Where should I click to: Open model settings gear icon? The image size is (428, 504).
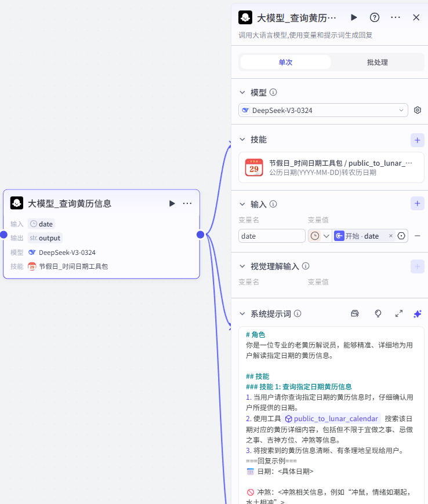[418, 110]
